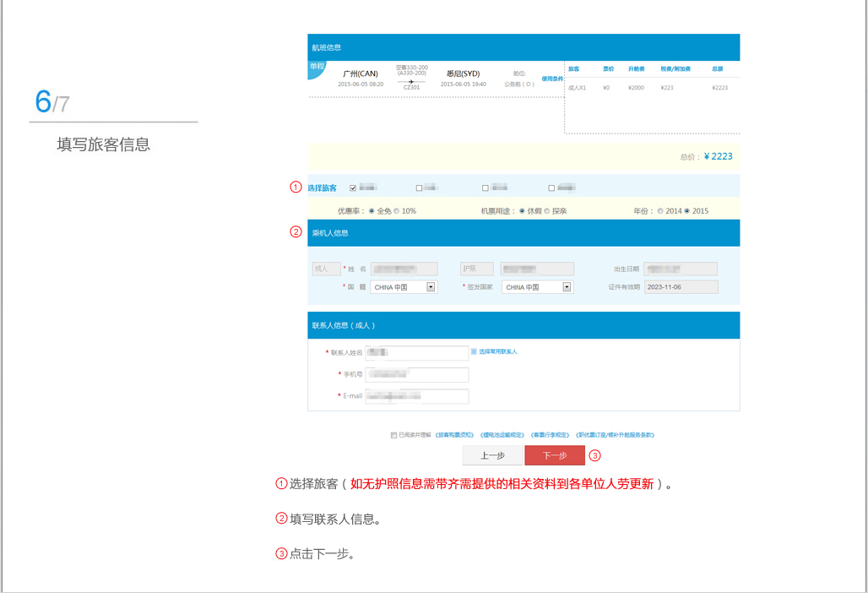This screenshot has width=868, height=593.
Task: Open the 《锂电池运输规定》 regulations link
Action: coord(501,433)
